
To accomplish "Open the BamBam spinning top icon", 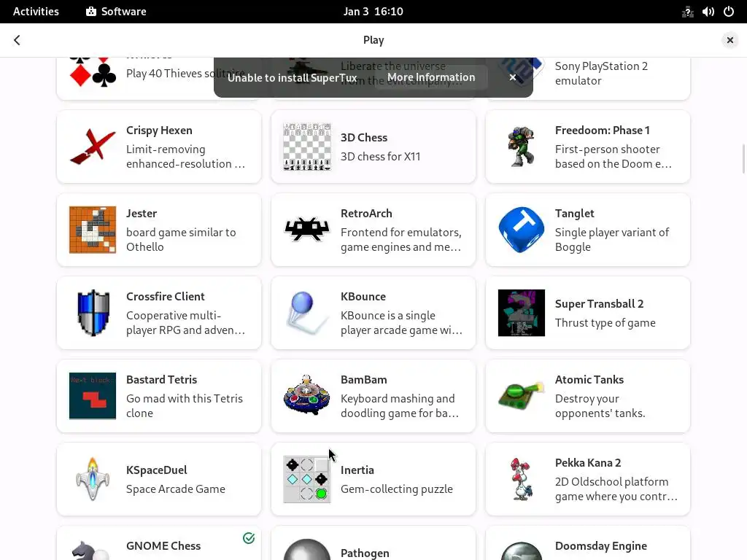I will 307,394.
